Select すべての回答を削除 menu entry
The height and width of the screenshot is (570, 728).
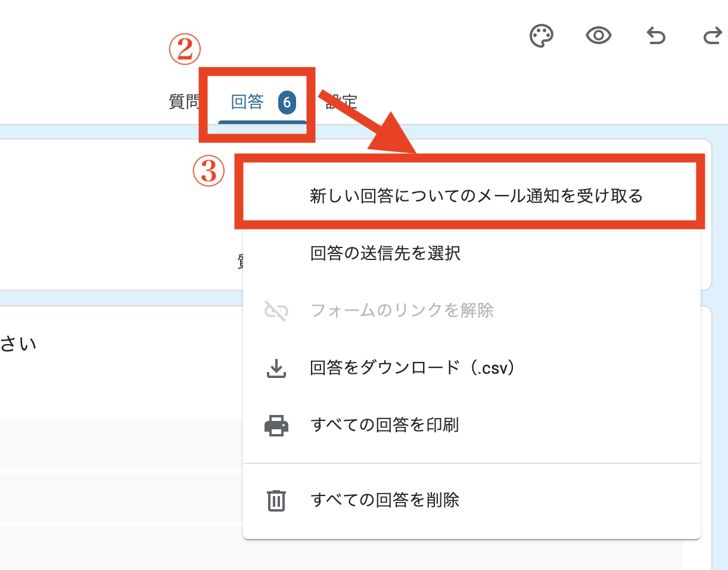385,500
